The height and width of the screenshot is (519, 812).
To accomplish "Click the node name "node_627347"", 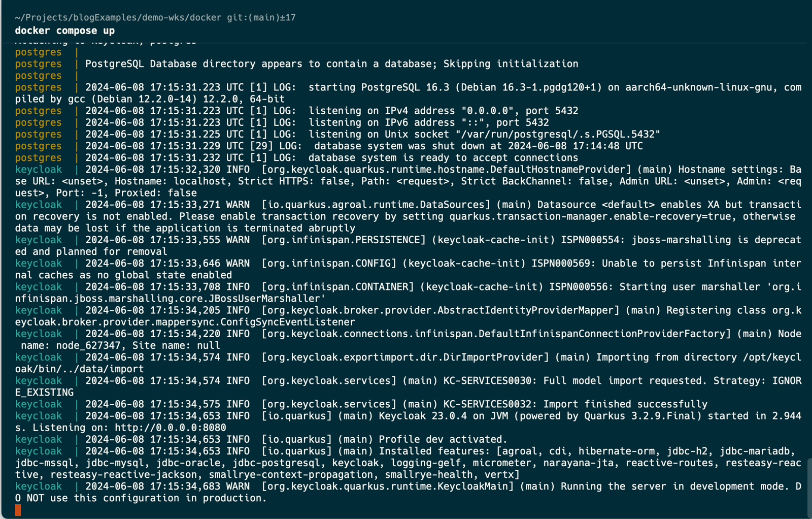I will (x=88, y=345).
